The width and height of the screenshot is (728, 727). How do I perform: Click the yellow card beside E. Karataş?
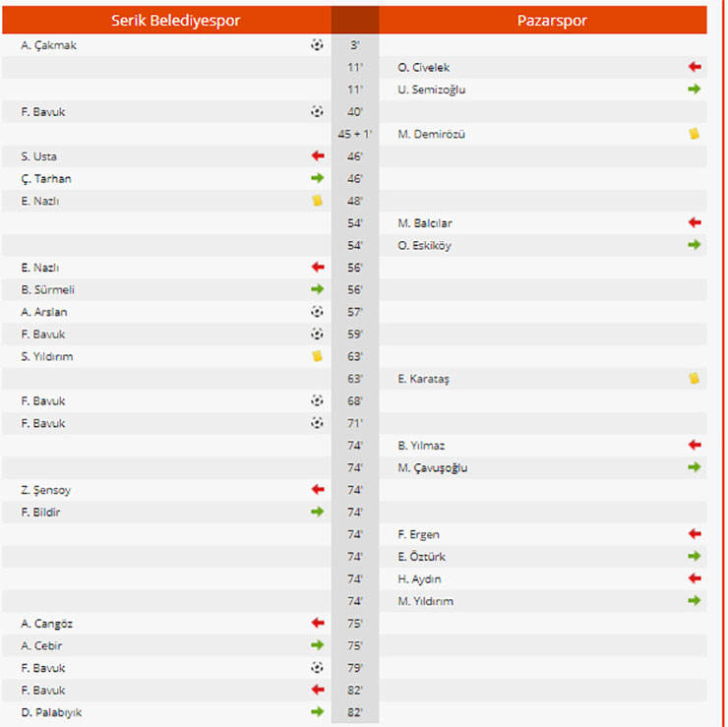tap(695, 379)
